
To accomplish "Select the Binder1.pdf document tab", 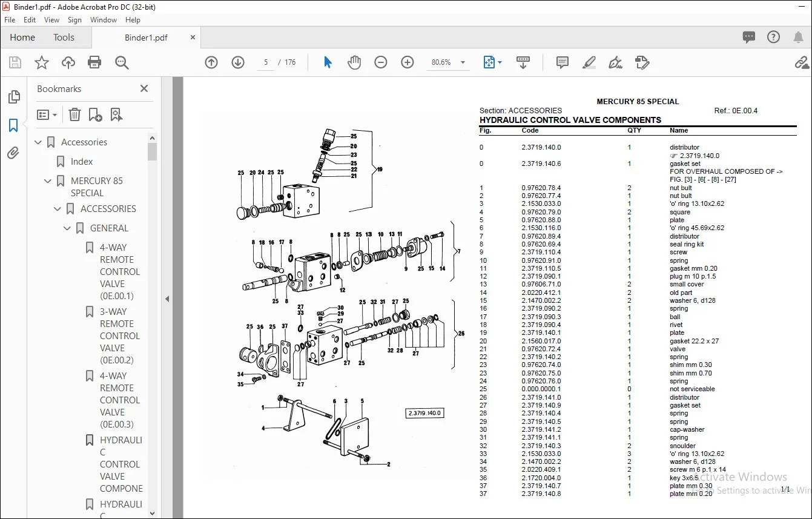I will pos(146,37).
